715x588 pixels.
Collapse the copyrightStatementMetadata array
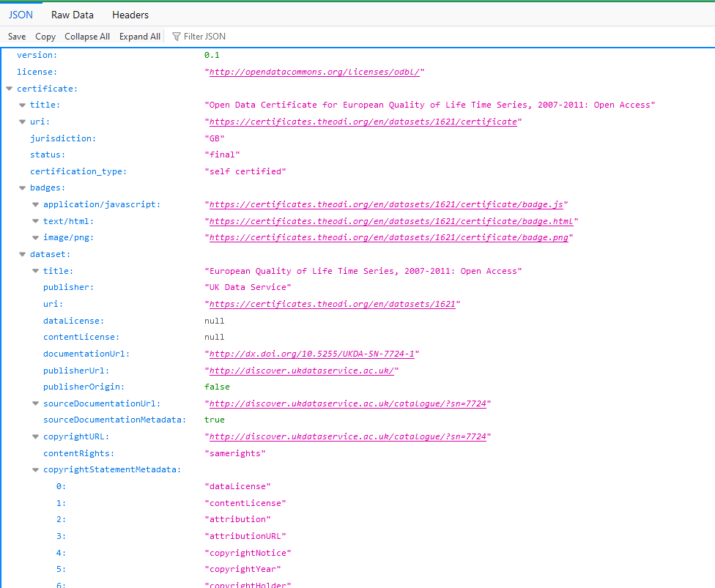[x=35, y=469]
